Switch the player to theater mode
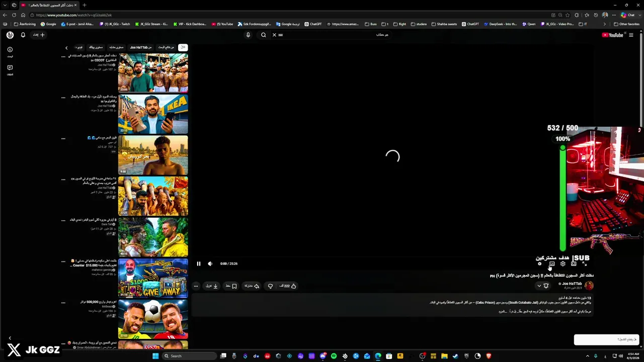The height and width of the screenshot is (362, 644). [574, 263]
